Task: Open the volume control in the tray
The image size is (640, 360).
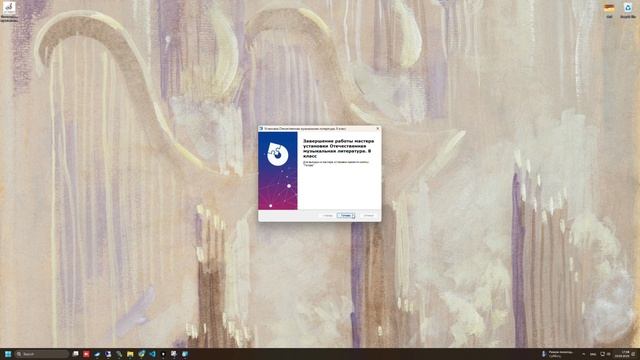Action: pyautogui.click(x=609, y=354)
